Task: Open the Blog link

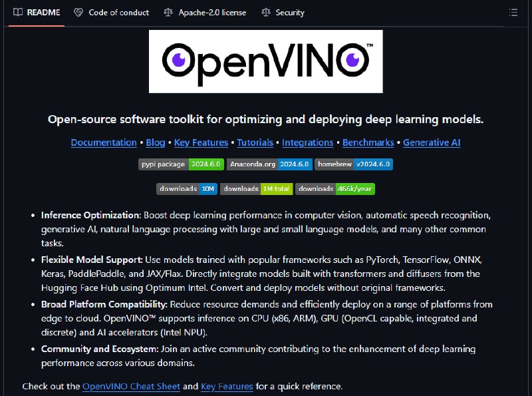Action: [156, 142]
